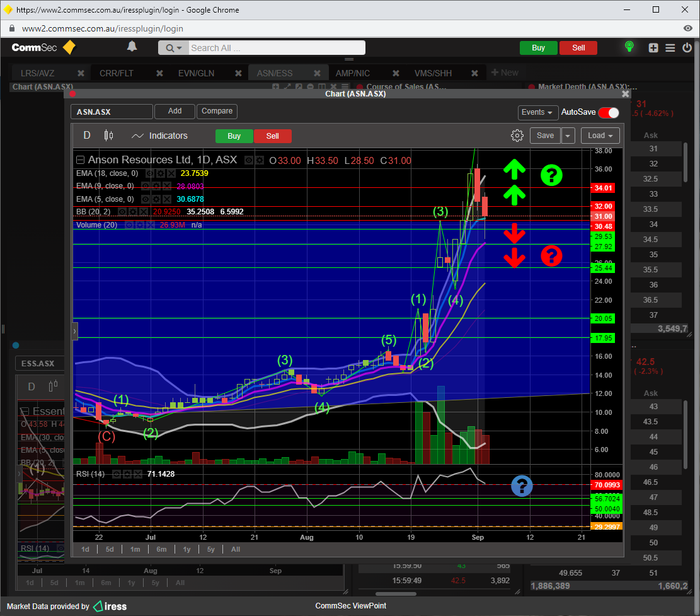
Task: Click the Save button
Action: tap(545, 136)
